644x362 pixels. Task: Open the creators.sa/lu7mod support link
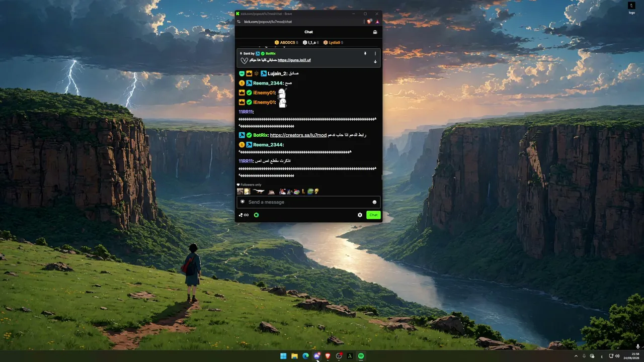(x=298, y=135)
